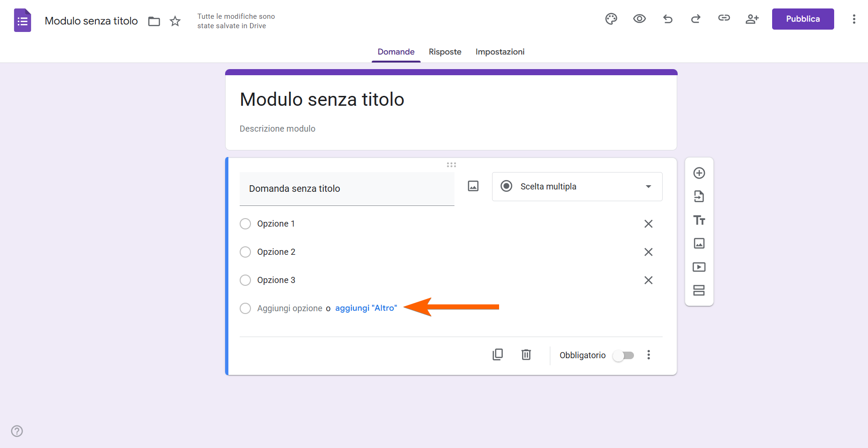Switch to the Impostazioni tab

tap(500, 52)
